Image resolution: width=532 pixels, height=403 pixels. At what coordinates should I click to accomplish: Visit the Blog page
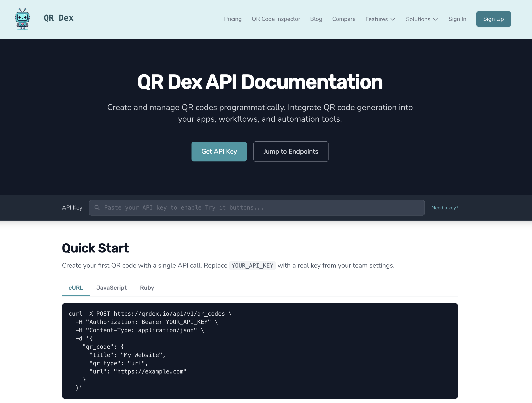(316, 19)
